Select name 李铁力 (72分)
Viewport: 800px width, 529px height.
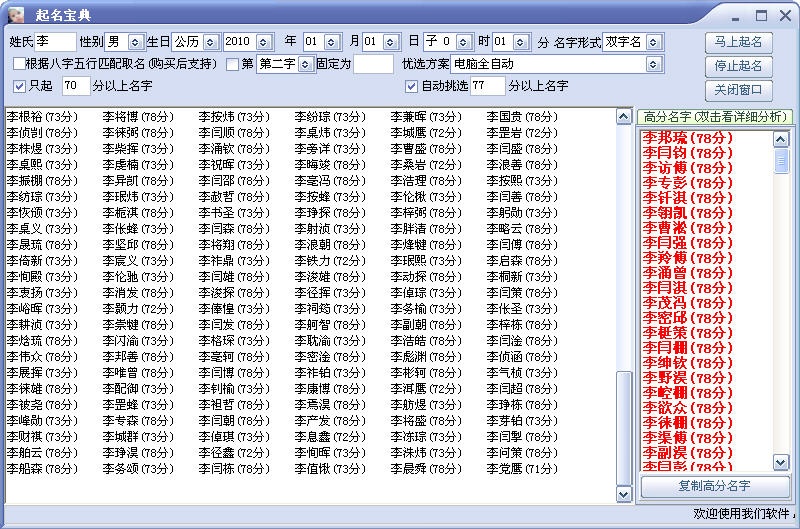pos(330,261)
